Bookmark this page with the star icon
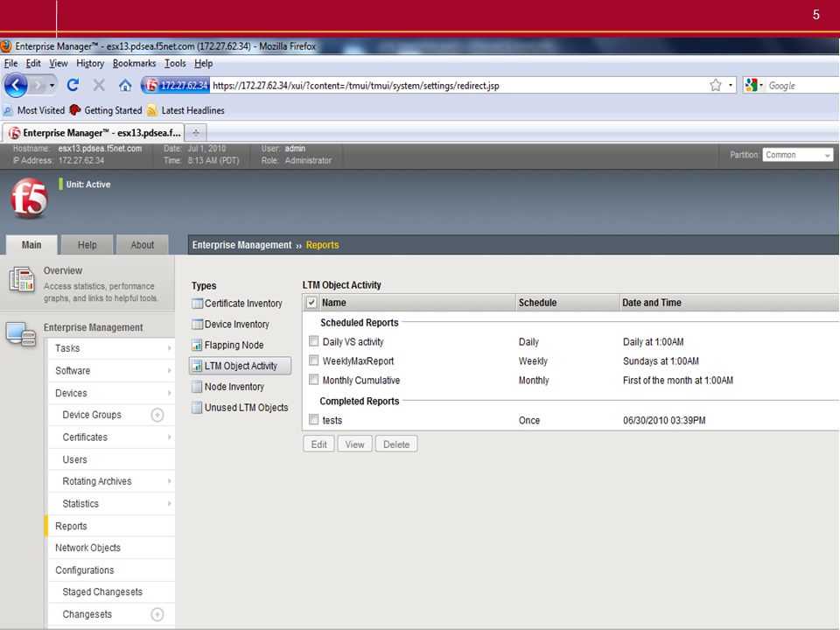The width and height of the screenshot is (840, 630). [715, 85]
